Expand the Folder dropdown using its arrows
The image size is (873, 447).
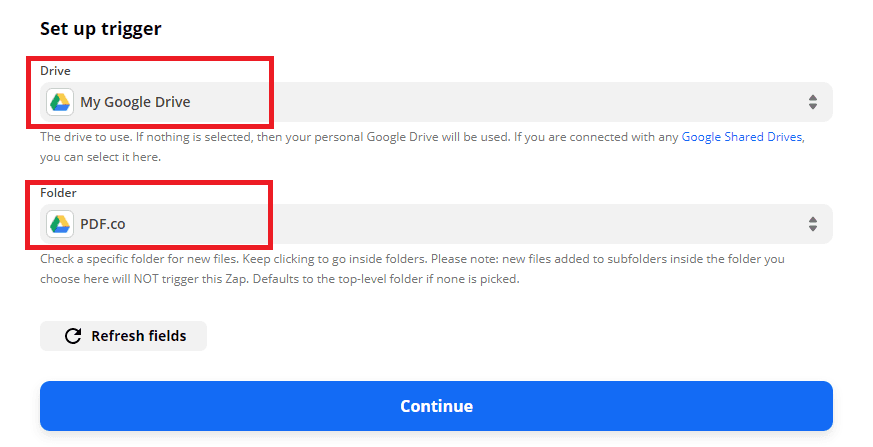click(x=812, y=224)
